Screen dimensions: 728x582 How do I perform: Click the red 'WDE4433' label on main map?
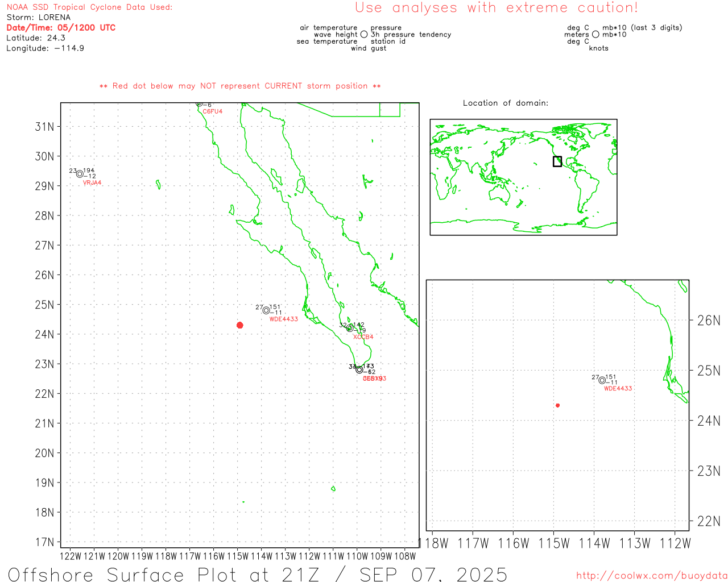(284, 319)
